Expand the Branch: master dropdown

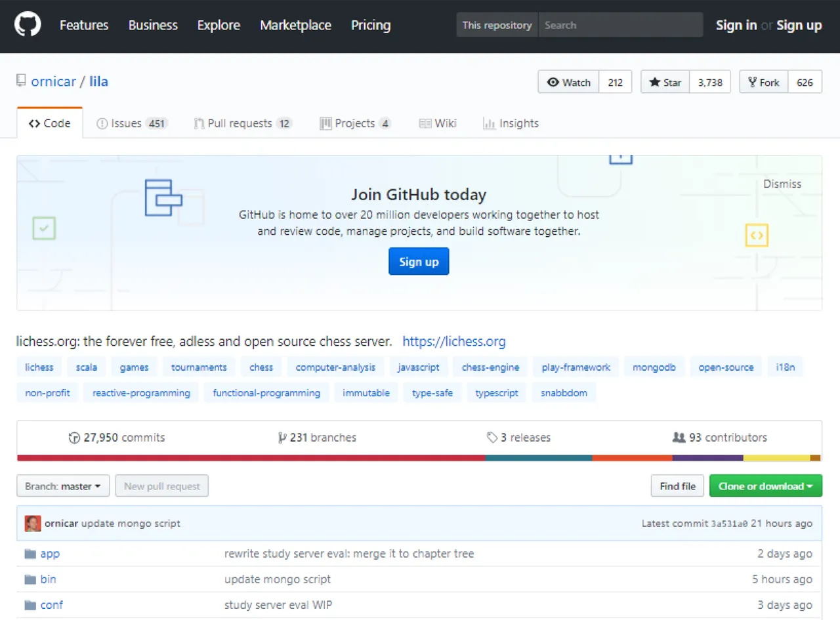point(63,486)
